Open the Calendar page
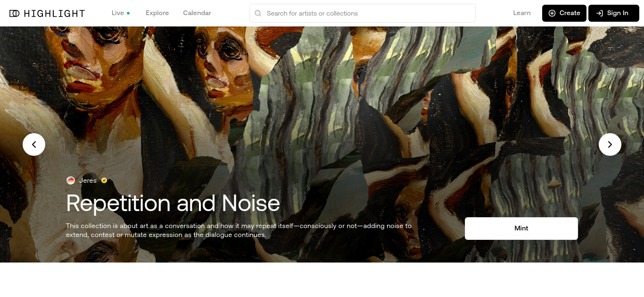 pyautogui.click(x=197, y=13)
